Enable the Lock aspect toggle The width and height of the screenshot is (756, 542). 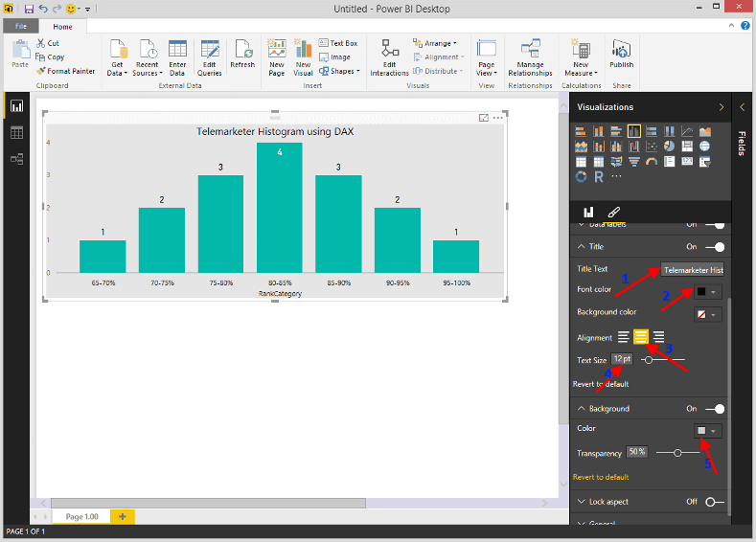[714, 502]
